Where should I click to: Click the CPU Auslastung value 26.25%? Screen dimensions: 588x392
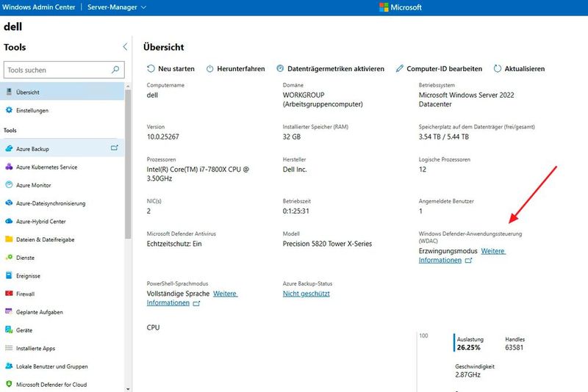click(468, 347)
